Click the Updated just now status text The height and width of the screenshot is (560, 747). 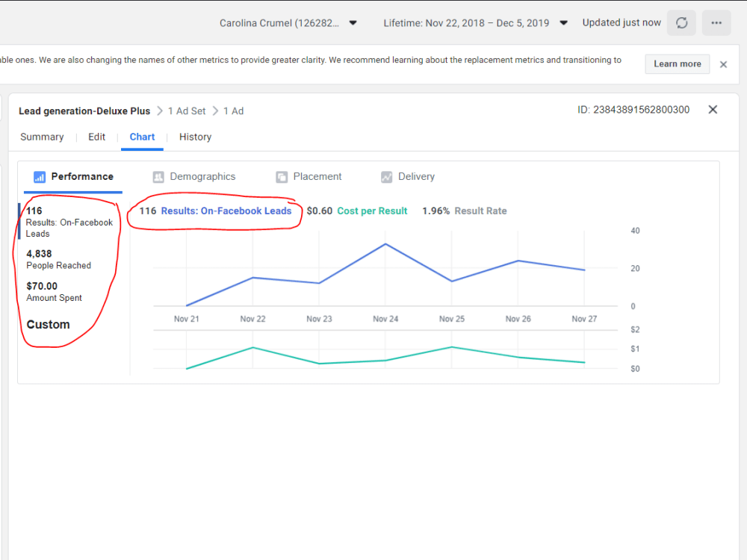622,23
